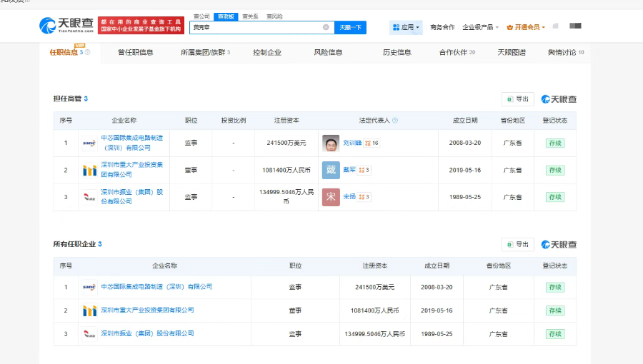Open 深圳市振业（集团）股份有限公司 link in 所有任职企业

point(146,333)
